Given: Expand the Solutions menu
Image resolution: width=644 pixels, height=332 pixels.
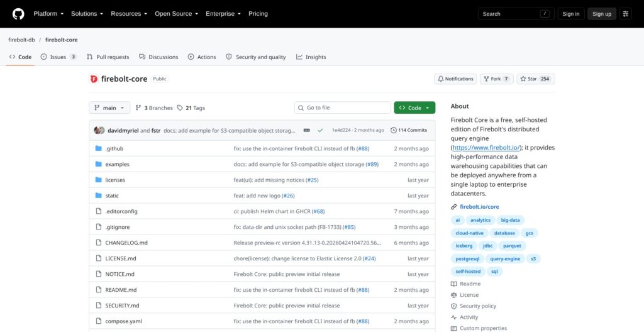Looking at the screenshot, I should [87, 14].
